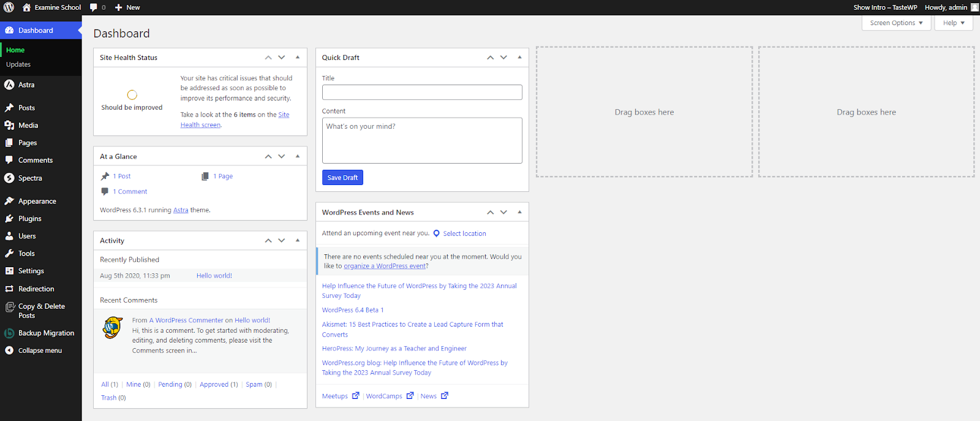The width and height of the screenshot is (980, 421).
Task: Click the admin avatar in the top bar
Action: pos(974,7)
